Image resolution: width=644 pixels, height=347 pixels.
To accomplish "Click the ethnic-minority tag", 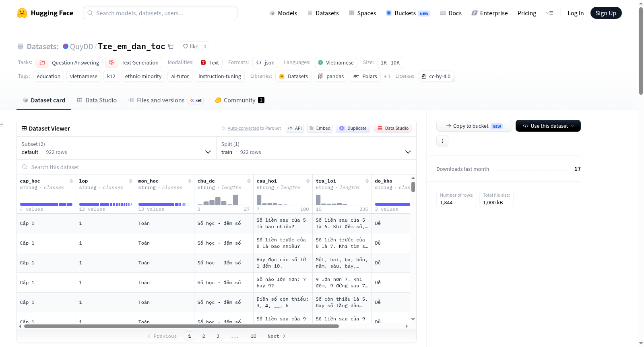I will pos(143,76).
